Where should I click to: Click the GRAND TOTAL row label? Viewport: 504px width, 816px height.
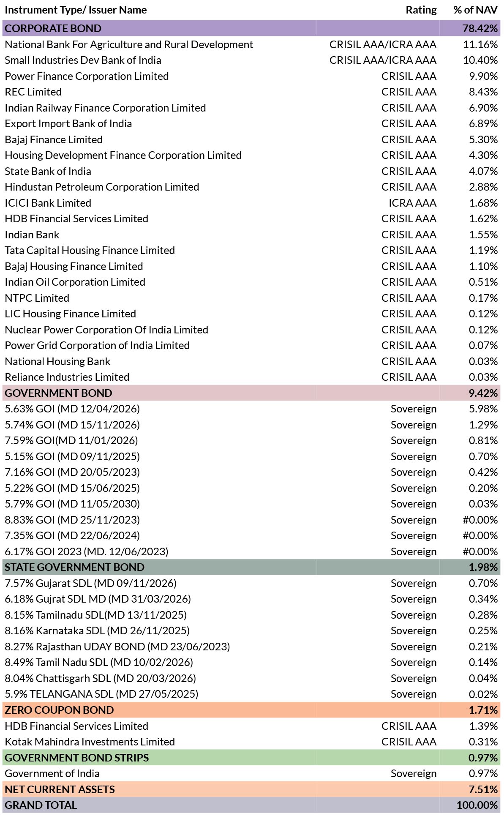click(41, 805)
